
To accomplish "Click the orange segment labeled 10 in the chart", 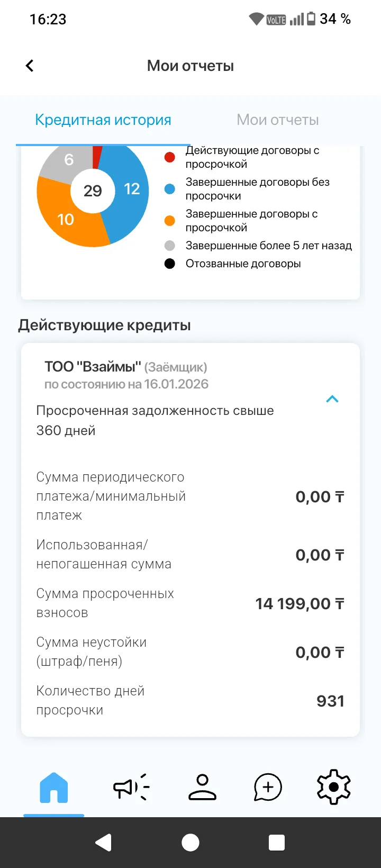I will pos(66,219).
